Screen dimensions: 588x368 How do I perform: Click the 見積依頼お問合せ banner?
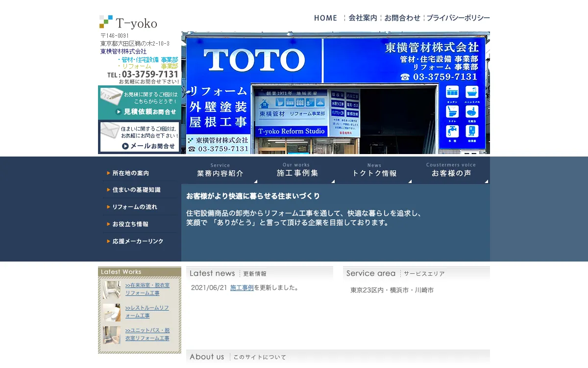(x=140, y=103)
